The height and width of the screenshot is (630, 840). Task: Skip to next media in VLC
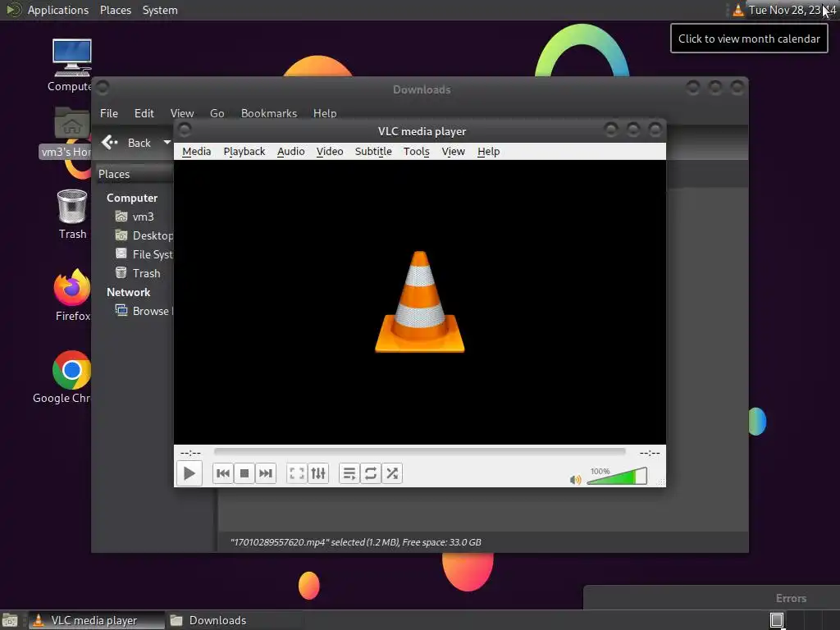point(266,473)
